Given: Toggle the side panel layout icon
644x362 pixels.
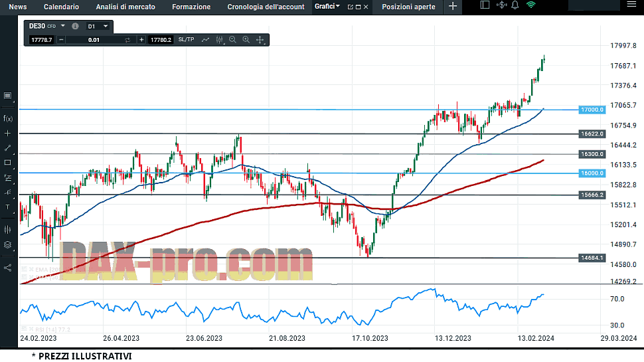Looking at the screenshot, I should click(x=485, y=5).
